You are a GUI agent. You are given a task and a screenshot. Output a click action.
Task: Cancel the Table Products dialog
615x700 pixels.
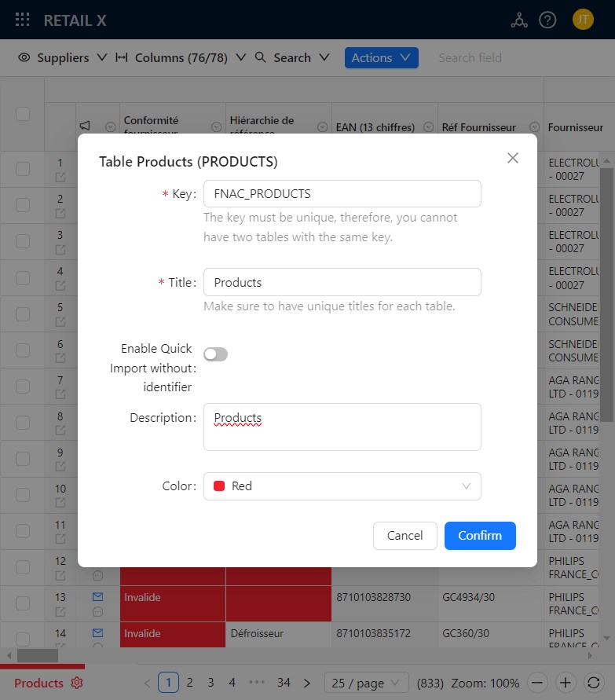[405, 536]
